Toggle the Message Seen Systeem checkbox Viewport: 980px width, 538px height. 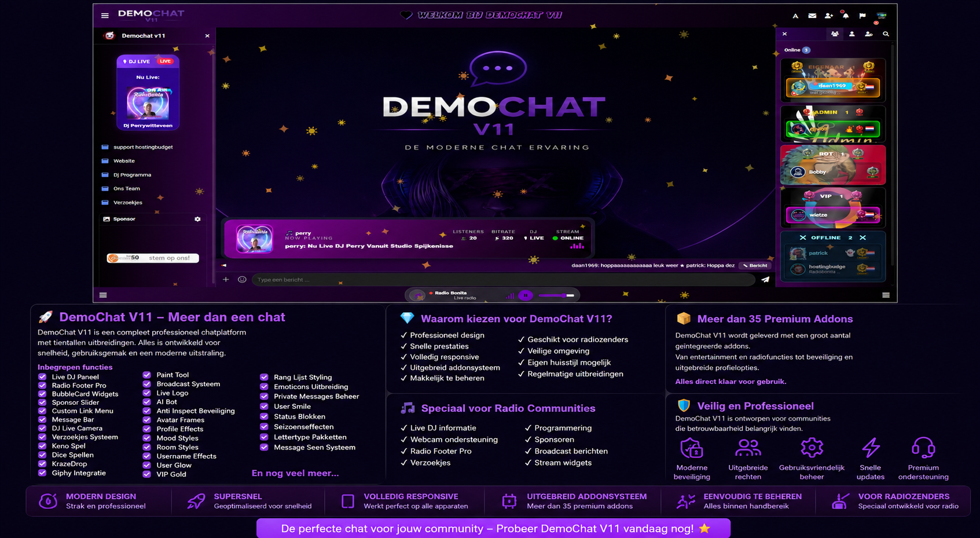264,447
